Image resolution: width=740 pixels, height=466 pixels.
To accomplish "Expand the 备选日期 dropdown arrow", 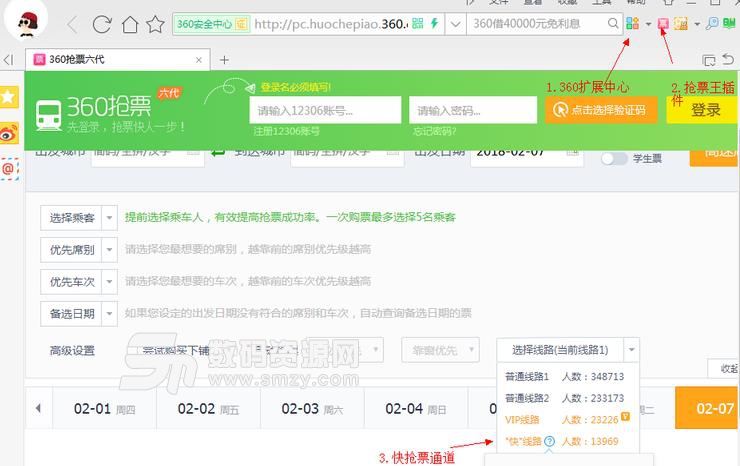I will coord(109,313).
